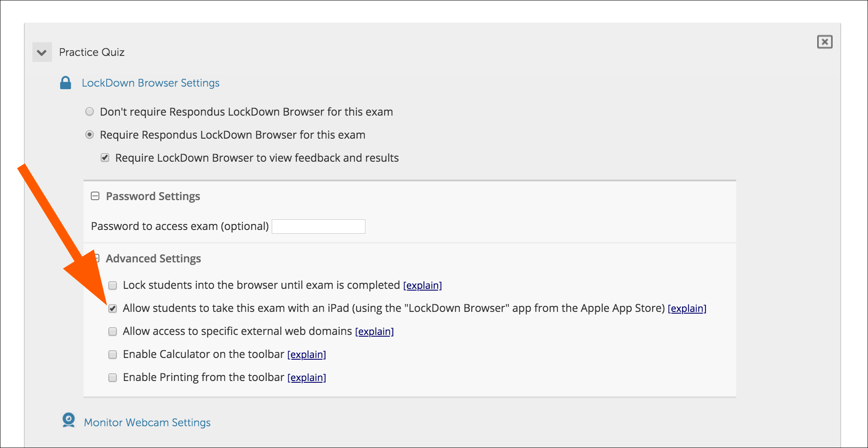Image resolution: width=868 pixels, height=448 pixels.
Task: Open explain link for Enable Calculator
Action: pyautogui.click(x=306, y=355)
